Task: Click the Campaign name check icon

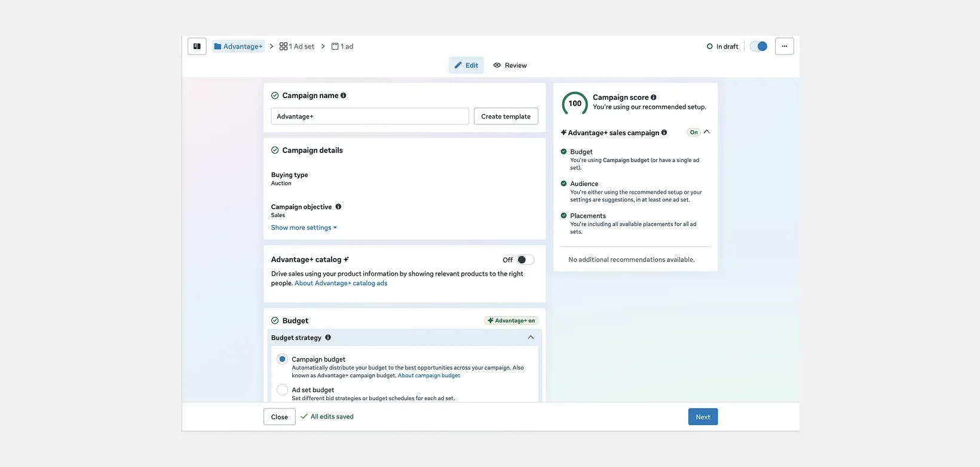Action: click(x=275, y=95)
